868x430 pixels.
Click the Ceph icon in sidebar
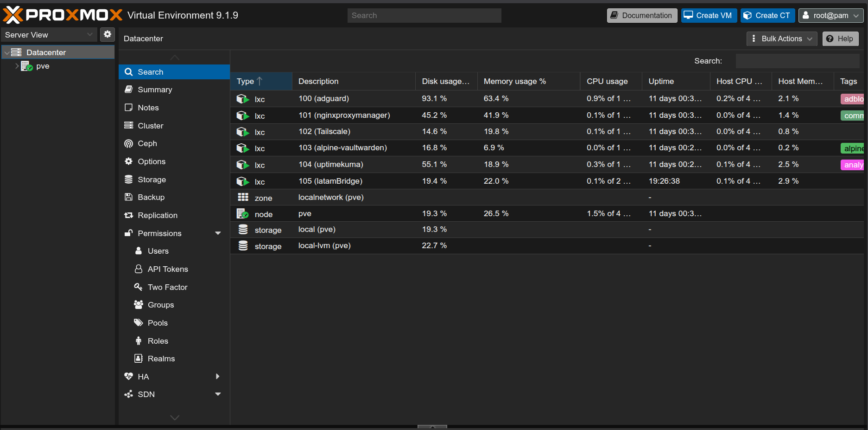128,143
